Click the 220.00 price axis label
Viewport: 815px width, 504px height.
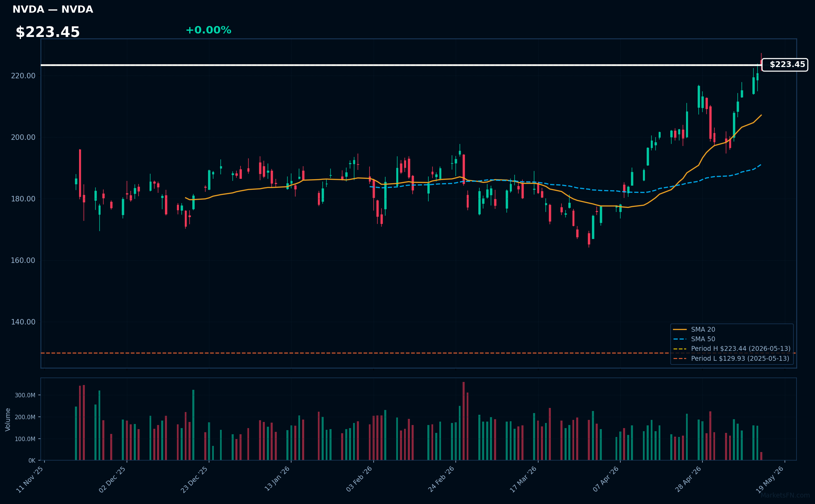(x=23, y=76)
